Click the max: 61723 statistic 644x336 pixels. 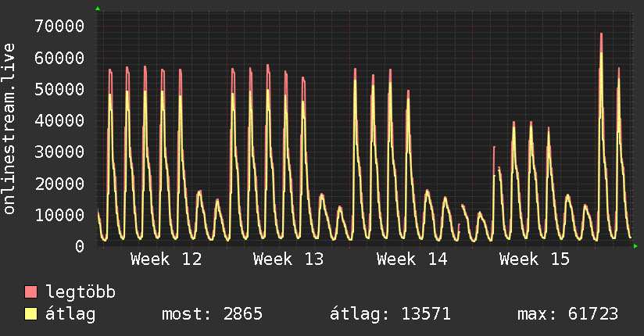point(567,314)
